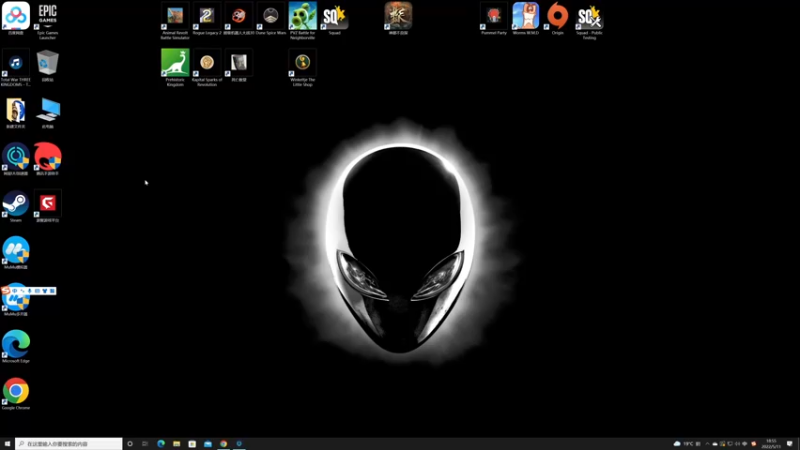Select Kapital Sparks of Revolution shortcut
Image resolution: width=800 pixels, height=450 pixels.
pos(207,67)
